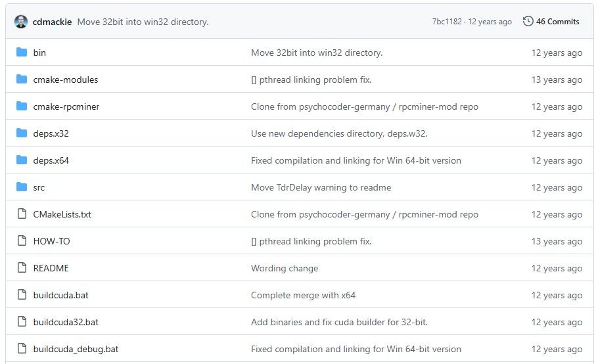Click the bin folder icon
The width and height of the screenshot is (598, 364).
22,53
